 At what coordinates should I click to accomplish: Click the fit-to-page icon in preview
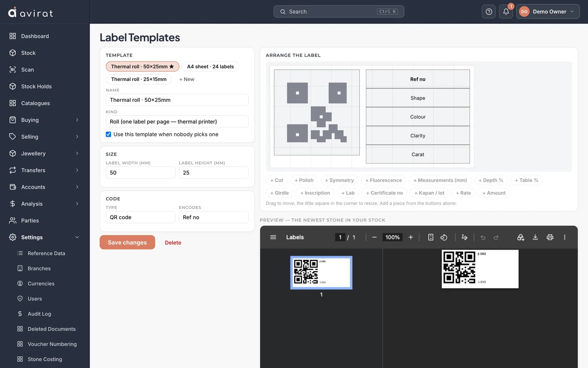coord(431,237)
